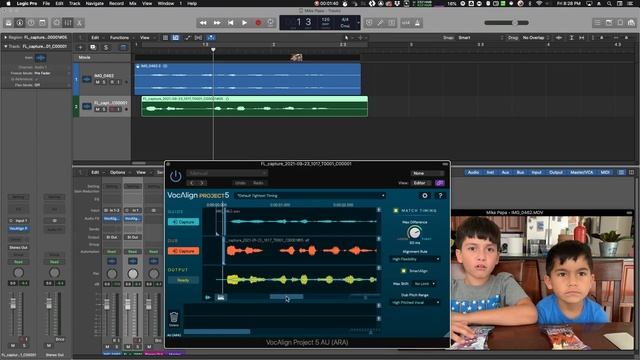
Task: Click the Max Difference knob
Action: tap(414, 233)
